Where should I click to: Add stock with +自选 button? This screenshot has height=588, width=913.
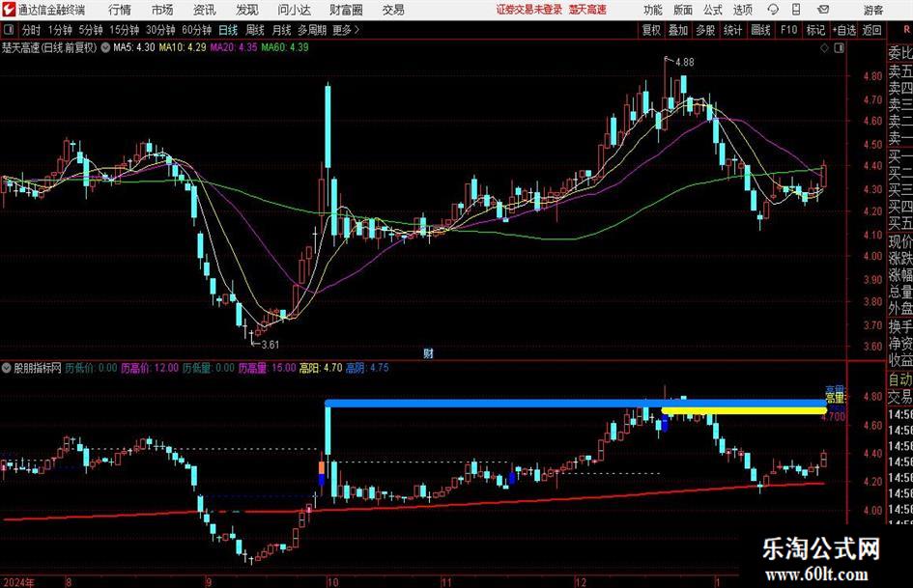pos(843,30)
